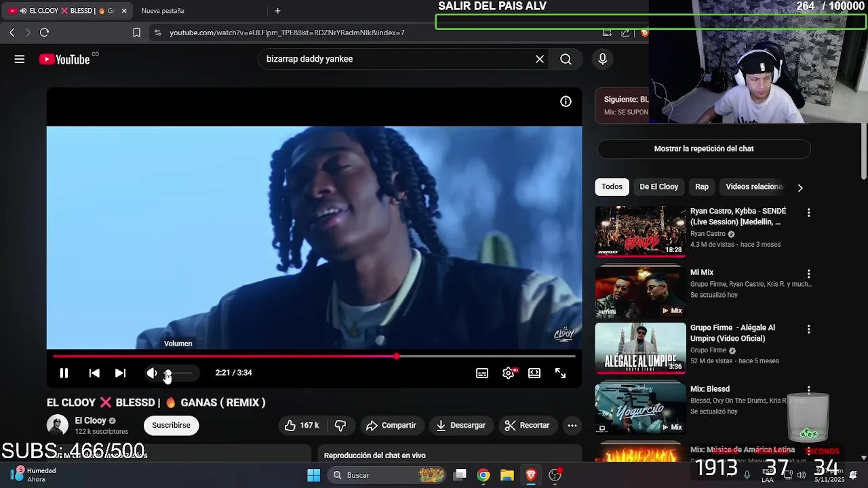Open El Clooy channel name link
868x488 pixels.
90,420
